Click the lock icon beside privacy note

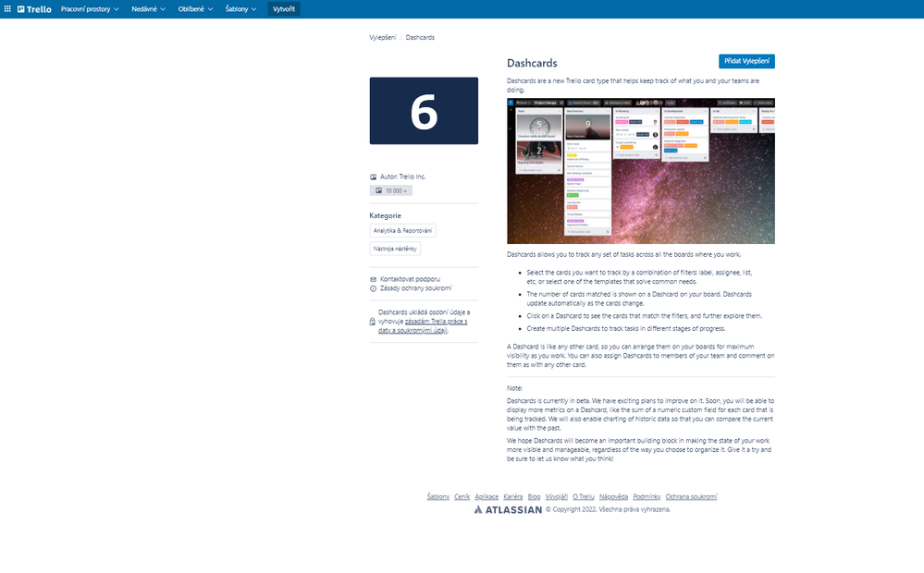click(373, 322)
